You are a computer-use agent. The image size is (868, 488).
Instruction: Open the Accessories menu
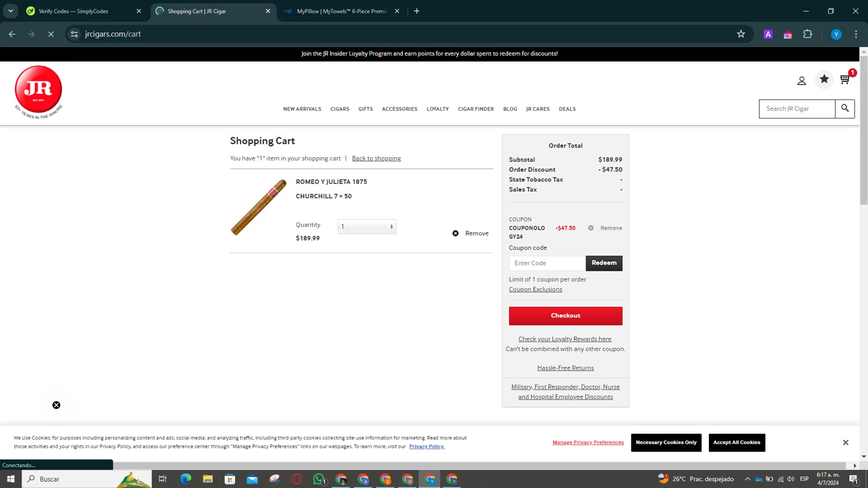[399, 109]
